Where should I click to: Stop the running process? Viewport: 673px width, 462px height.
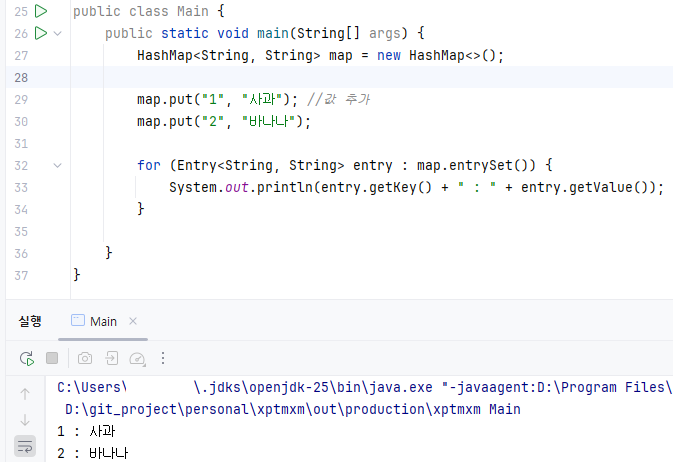[52, 358]
